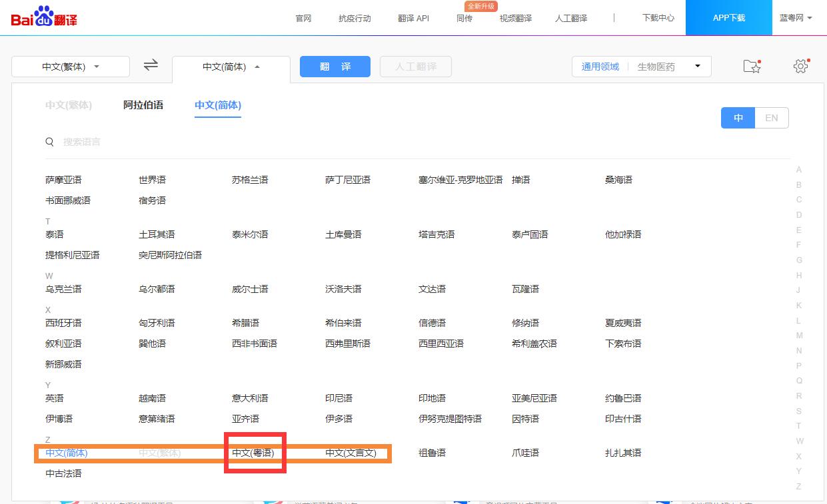Go to 视频翻译 menu item
Viewport: 827px width, 504px height.
pos(516,18)
